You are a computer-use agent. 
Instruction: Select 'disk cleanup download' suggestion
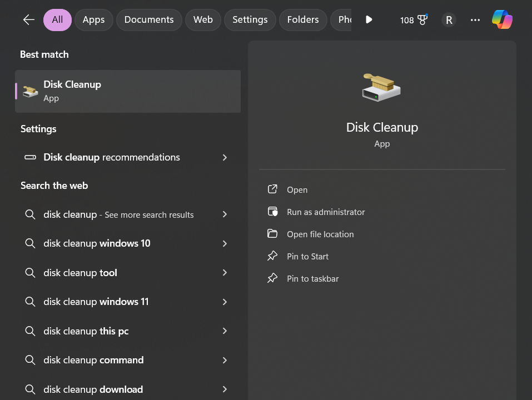[x=128, y=389]
